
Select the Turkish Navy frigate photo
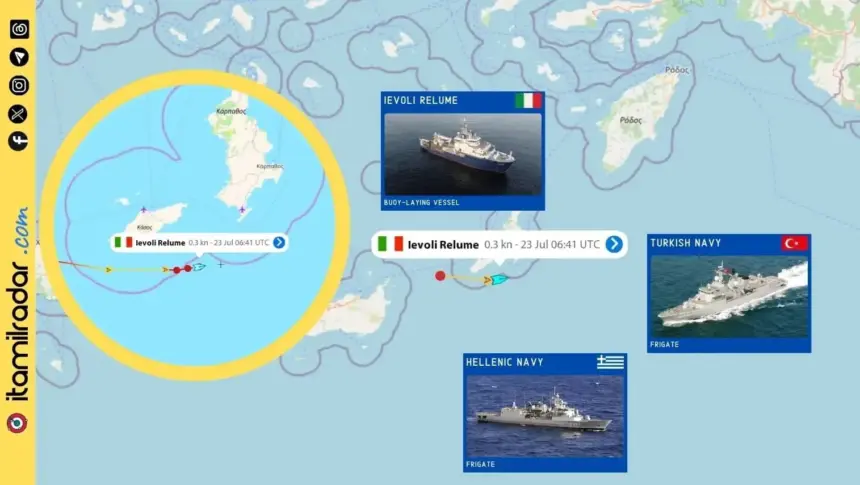(729, 297)
